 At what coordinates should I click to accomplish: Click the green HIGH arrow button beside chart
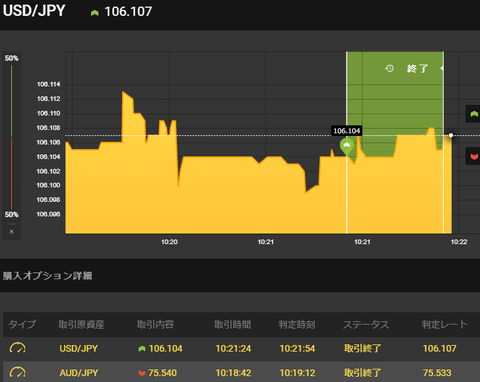coord(473,114)
